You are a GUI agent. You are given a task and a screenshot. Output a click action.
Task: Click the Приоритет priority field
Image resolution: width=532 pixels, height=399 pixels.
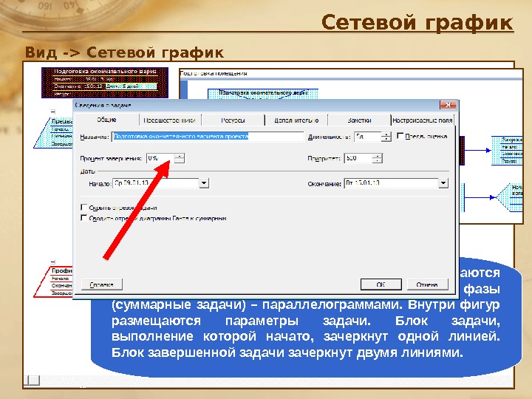pyautogui.click(x=358, y=158)
